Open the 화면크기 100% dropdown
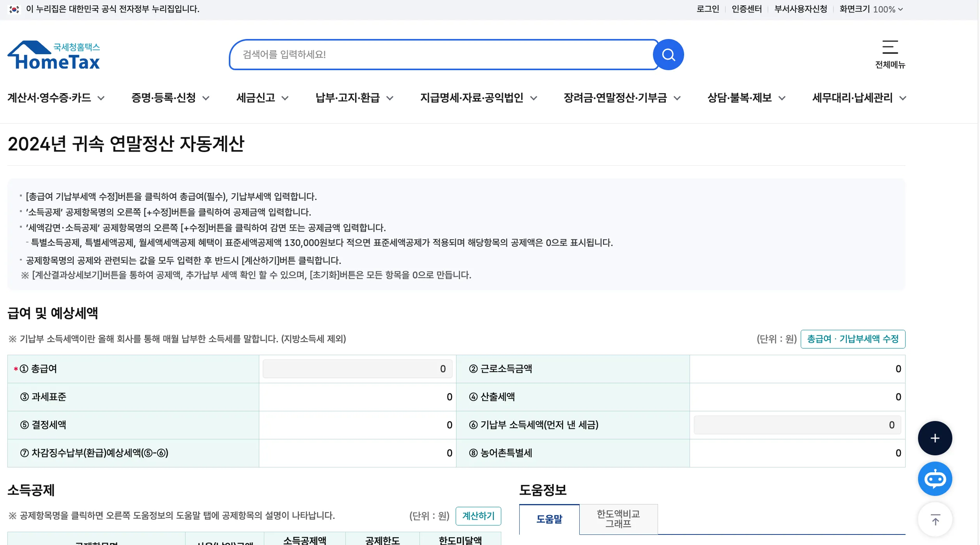Screen dimensions: 980x545 coord(870,9)
